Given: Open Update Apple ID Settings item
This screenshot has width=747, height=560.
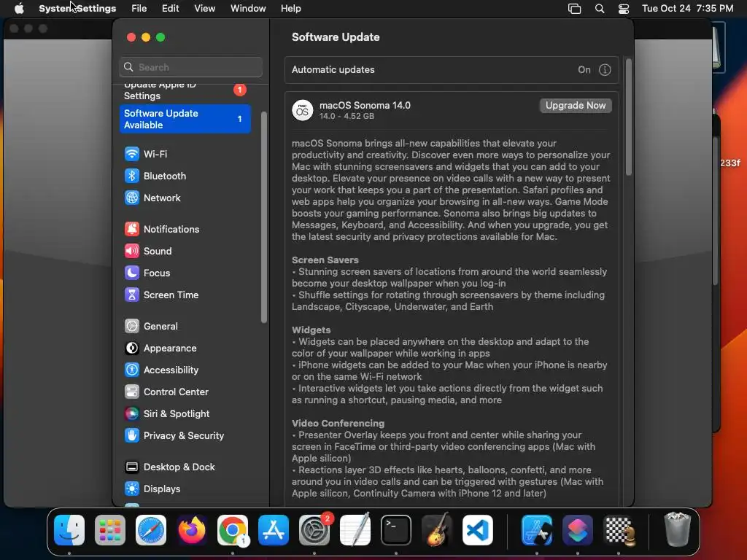Looking at the screenshot, I should [x=185, y=90].
